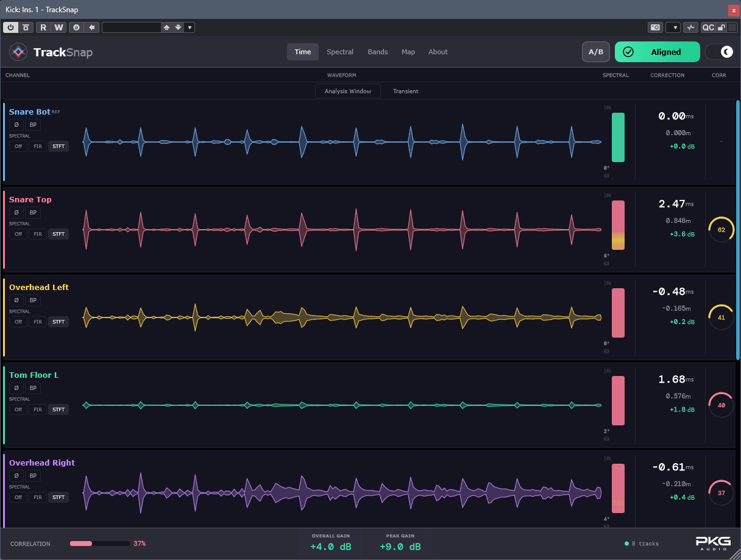
Task: Enable Read automation (R) button
Action: click(x=43, y=27)
